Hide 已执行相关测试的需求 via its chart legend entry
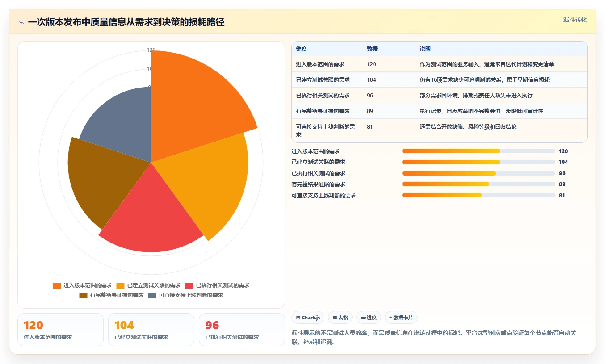 217,285
